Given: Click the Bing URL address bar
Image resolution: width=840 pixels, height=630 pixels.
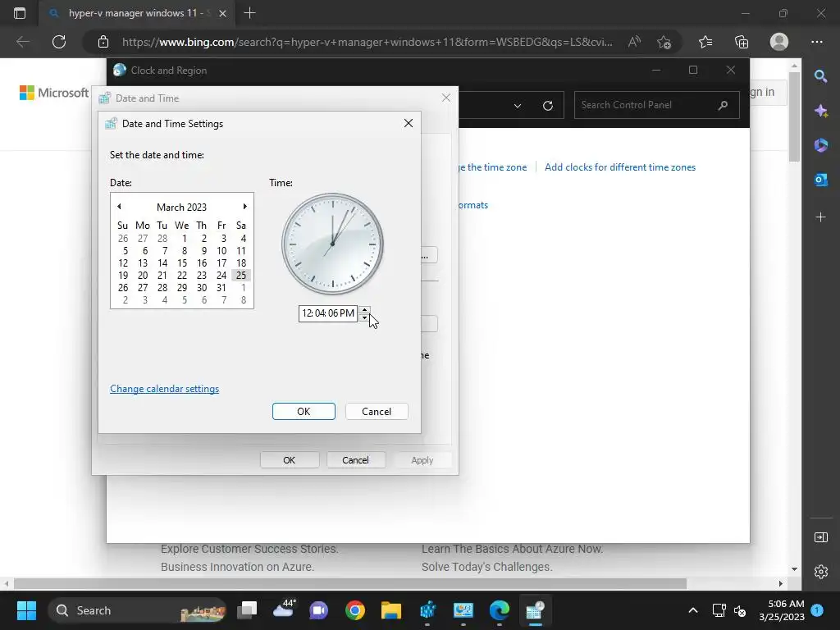Looking at the screenshot, I should (367, 42).
